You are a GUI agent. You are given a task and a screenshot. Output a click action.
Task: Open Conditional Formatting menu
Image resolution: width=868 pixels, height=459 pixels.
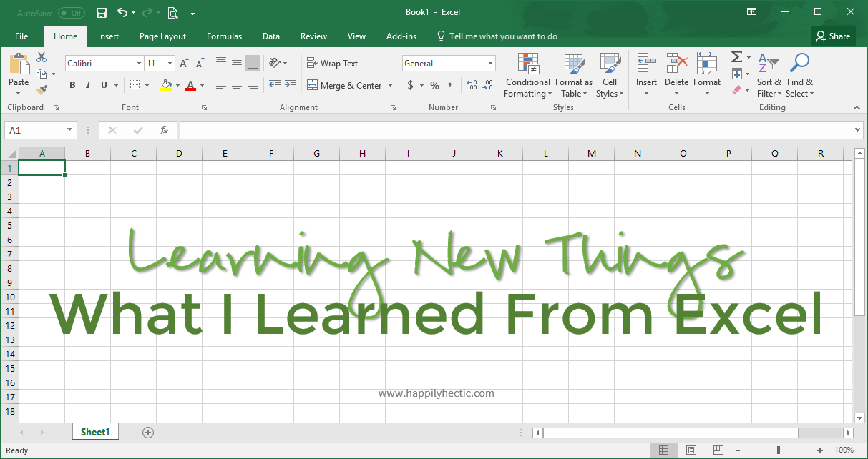point(528,76)
